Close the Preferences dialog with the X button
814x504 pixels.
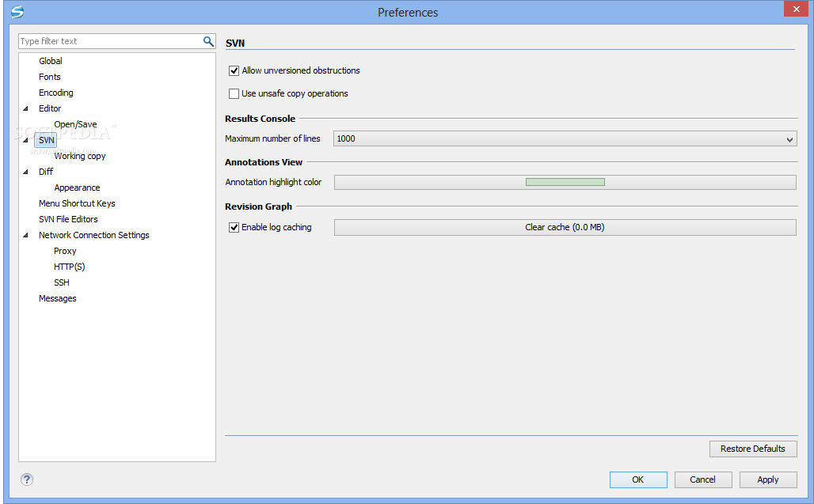[x=796, y=9]
